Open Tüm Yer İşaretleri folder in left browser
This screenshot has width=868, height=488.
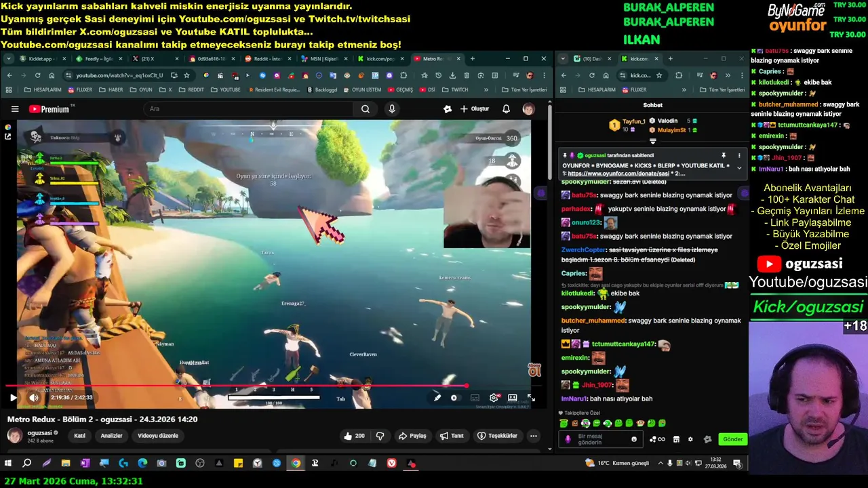coord(524,89)
